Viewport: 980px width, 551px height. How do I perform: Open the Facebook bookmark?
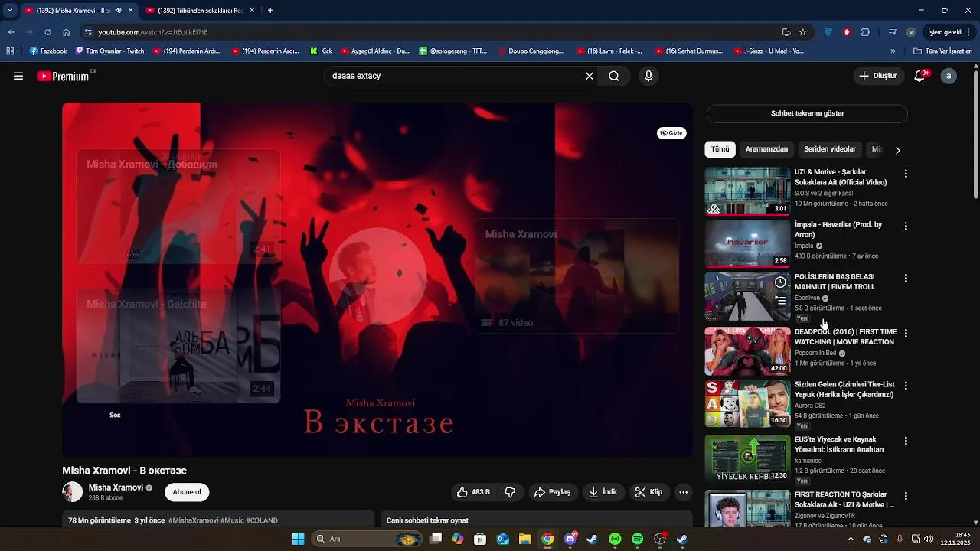(47, 51)
